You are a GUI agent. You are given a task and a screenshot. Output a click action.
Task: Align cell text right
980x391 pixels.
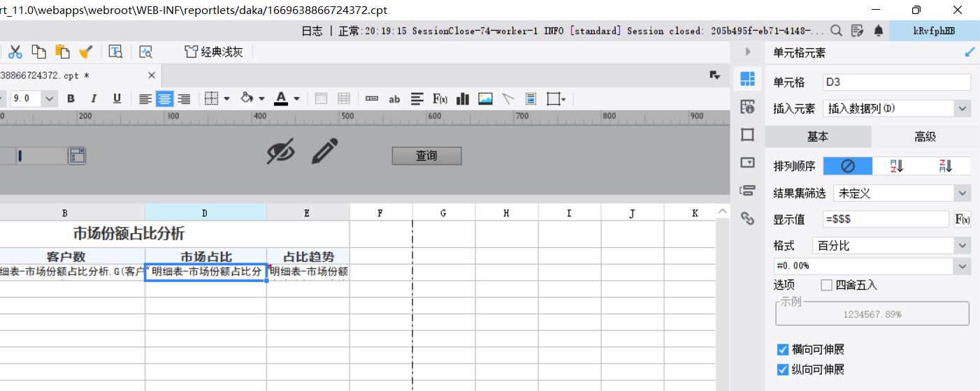(184, 99)
